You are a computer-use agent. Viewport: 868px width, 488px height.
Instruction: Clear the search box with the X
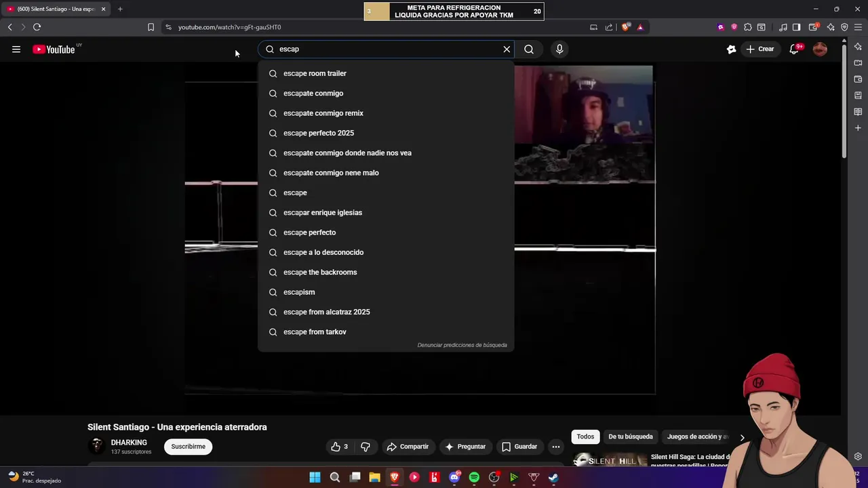tap(507, 49)
